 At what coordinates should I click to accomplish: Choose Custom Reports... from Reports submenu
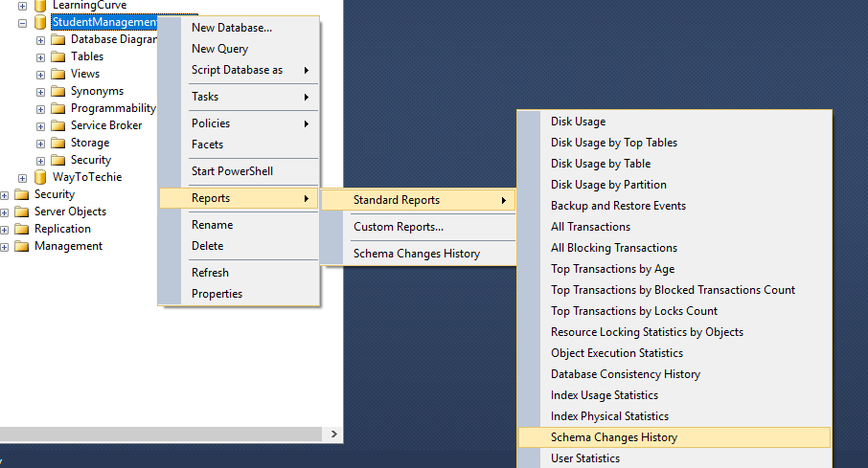click(x=398, y=227)
